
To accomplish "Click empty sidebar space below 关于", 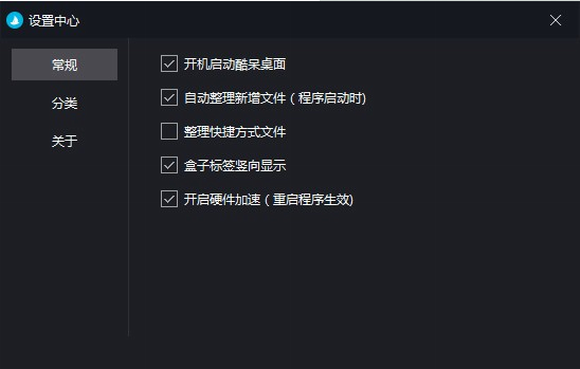I will coord(64,244).
